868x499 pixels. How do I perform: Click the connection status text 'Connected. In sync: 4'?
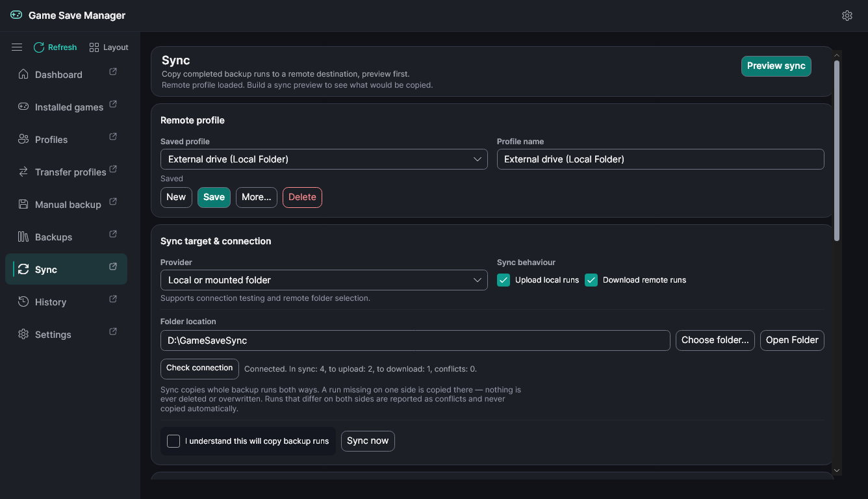coord(361,369)
